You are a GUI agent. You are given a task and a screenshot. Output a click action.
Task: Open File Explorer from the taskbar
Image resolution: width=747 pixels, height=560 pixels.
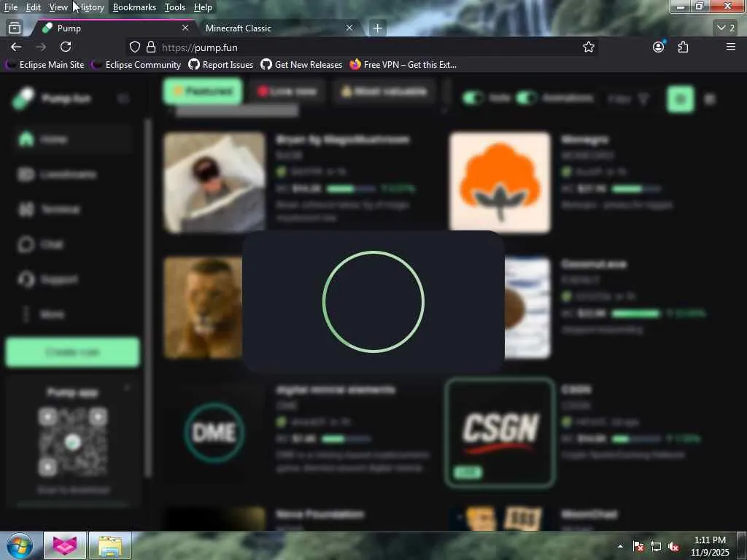(110, 545)
